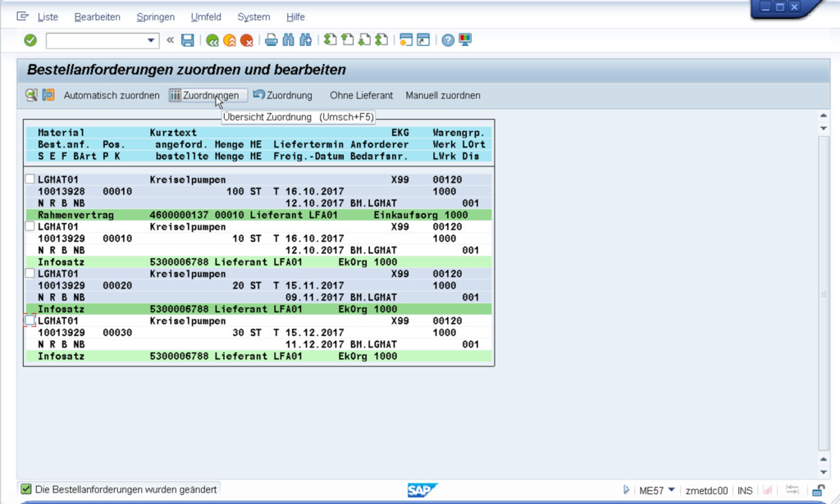Click quantity 100 ST in first item
The image size is (840, 504).
pyautogui.click(x=244, y=191)
